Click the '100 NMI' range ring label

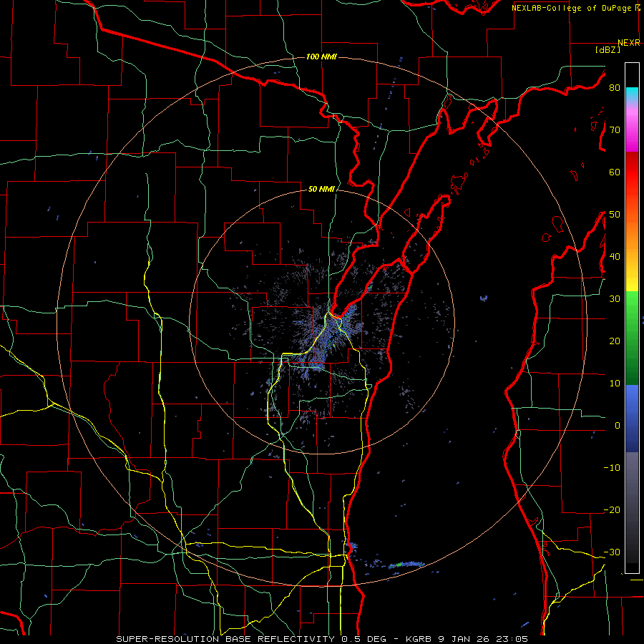point(321,57)
